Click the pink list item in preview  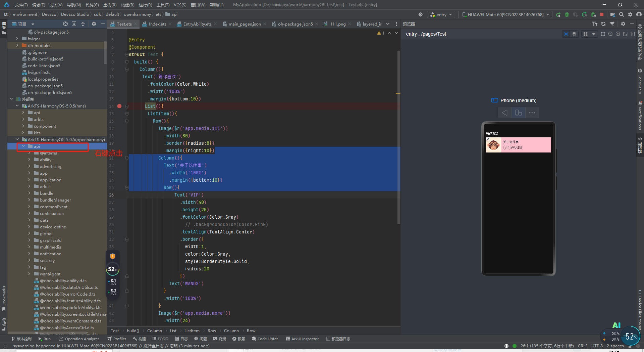[518, 145]
